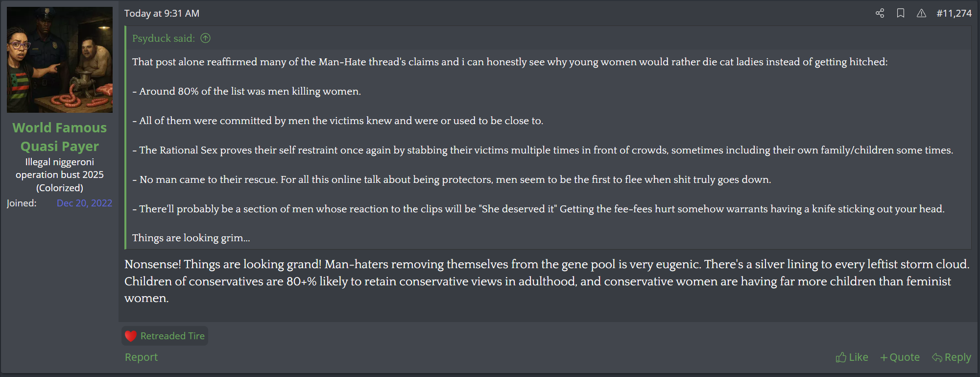Viewport: 980px width, 377px height.
Task: Open the "Retreaded Tire" reactor name
Action: pyautogui.click(x=172, y=336)
